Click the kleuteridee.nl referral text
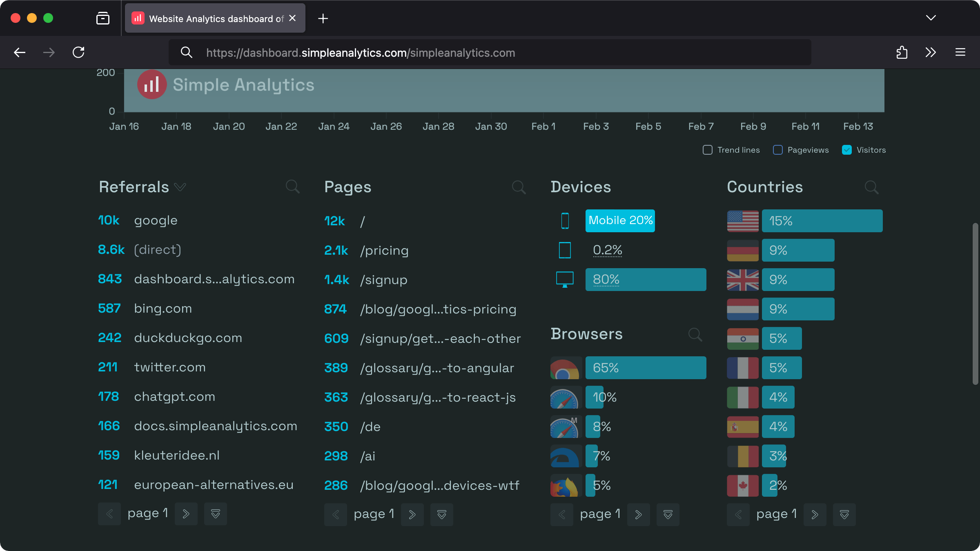The width and height of the screenshot is (980, 551). click(177, 455)
